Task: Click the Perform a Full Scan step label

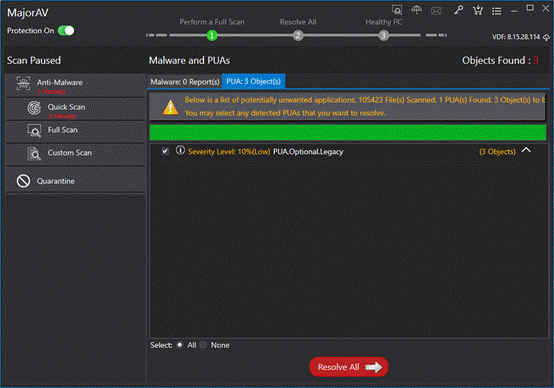Action: (x=212, y=22)
